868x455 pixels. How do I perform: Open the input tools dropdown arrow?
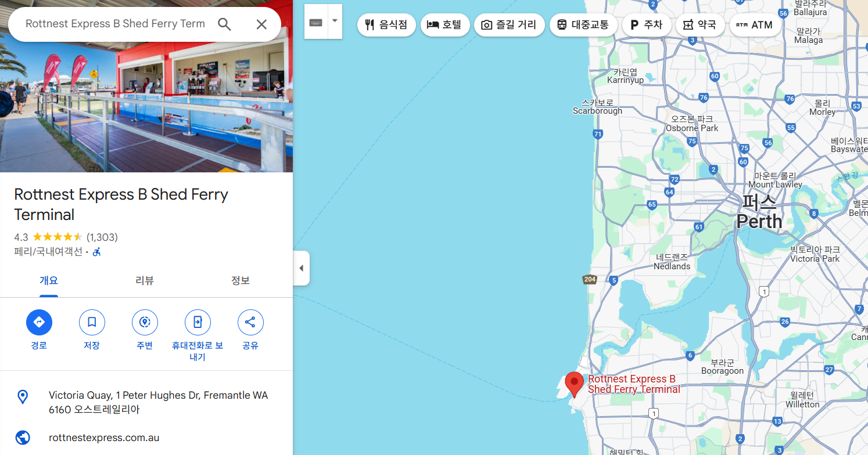pyautogui.click(x=335, y=21)
